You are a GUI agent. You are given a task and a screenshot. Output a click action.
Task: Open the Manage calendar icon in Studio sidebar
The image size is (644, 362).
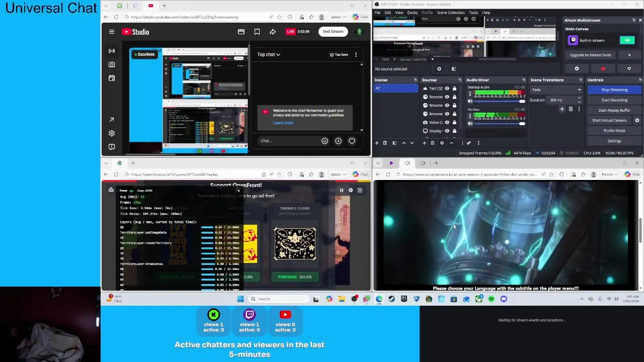[x=112, y=78]
